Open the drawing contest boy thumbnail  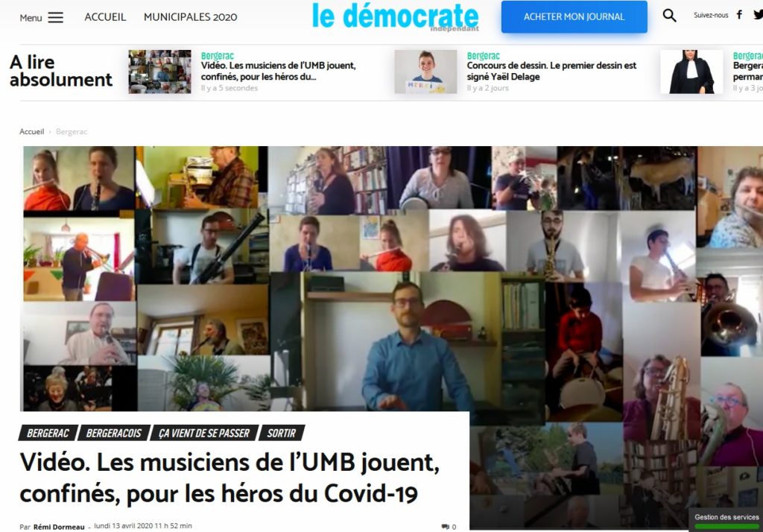[x=425, y=72]
